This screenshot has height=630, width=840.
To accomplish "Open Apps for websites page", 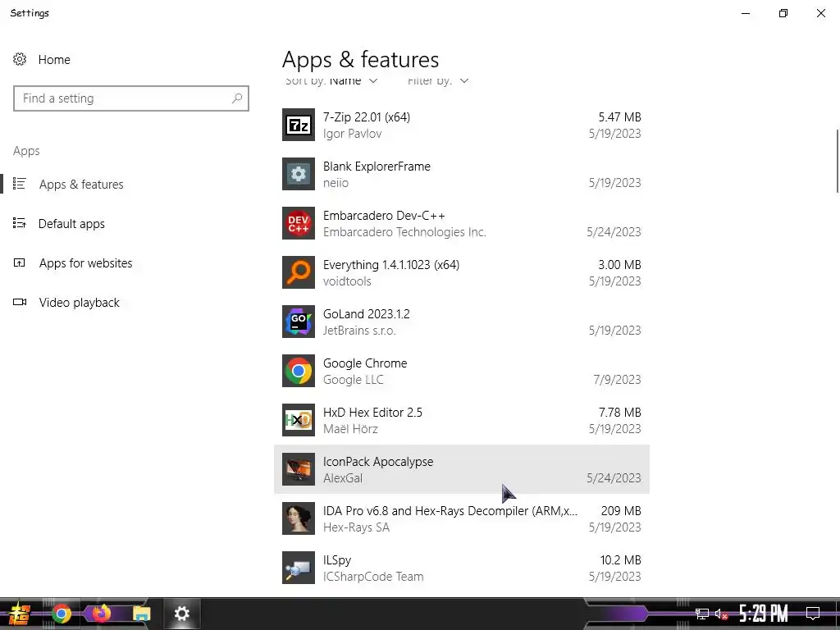I will tap(85, 263).
